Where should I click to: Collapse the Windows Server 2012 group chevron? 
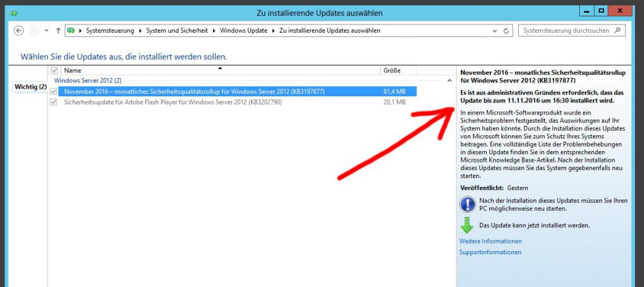pos(449,81)
